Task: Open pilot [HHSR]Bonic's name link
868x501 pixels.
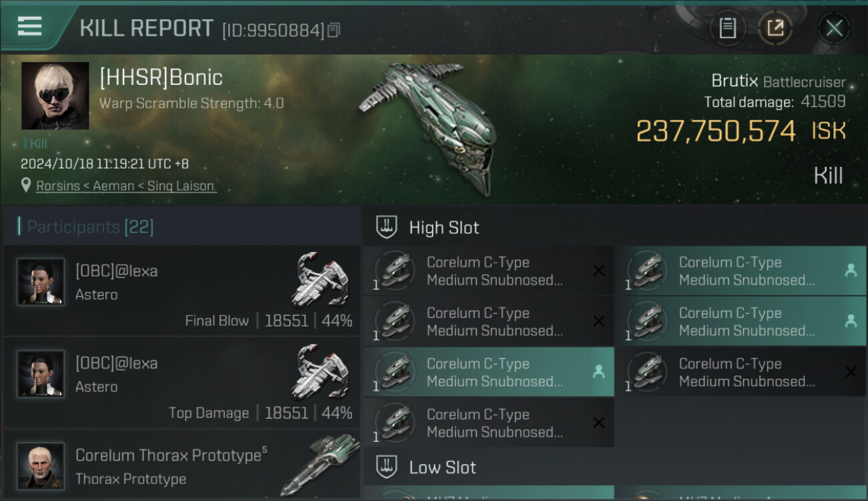Action: point(161,77)
